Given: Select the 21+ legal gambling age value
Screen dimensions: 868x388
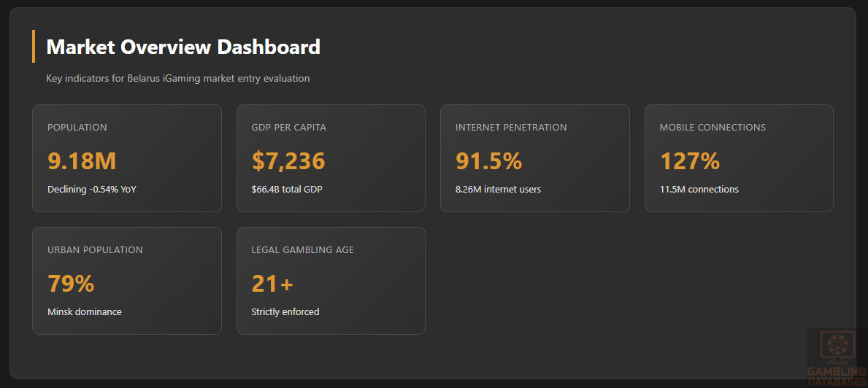Looking at the screenshot, I should coord(272,283).
